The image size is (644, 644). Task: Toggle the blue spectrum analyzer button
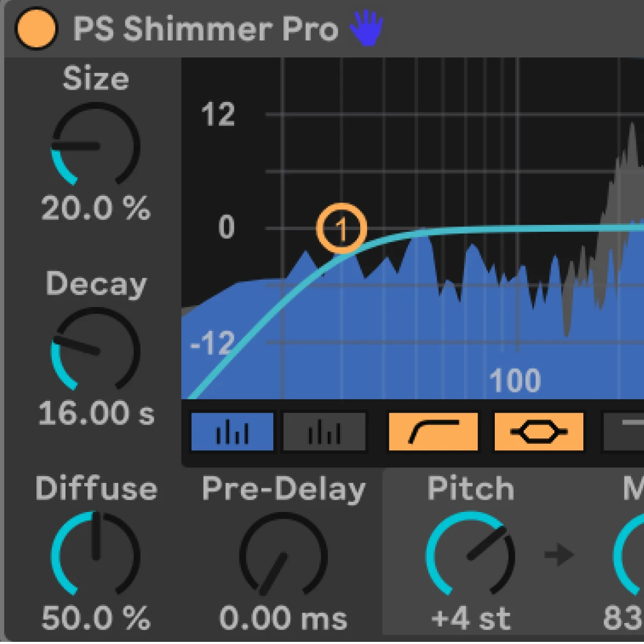point(232,432)
